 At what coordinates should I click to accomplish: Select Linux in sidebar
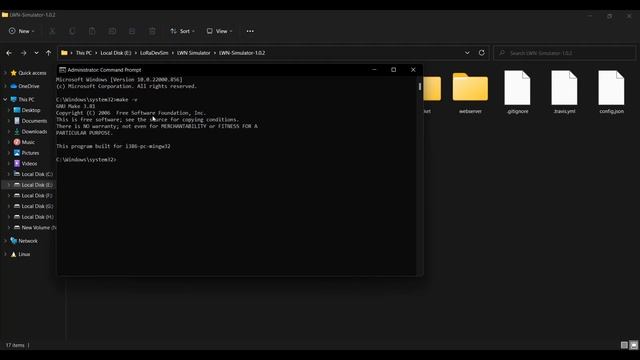pos(24,254)
